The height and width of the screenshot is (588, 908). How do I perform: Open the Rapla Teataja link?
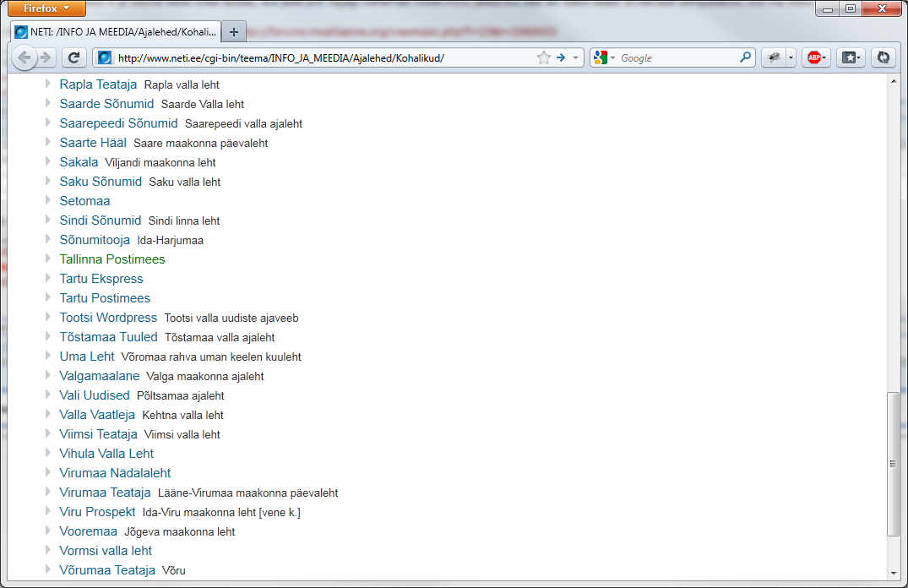99,84
